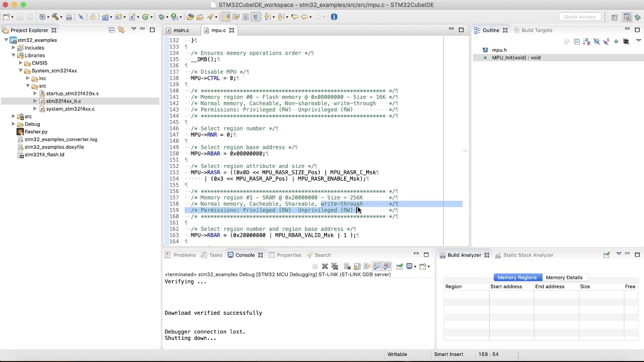Image resolution: width=644 pixels, height=362 pixels.
Task: Select stm32f4_flash.ld in Project Explorer
Action: 44,155
